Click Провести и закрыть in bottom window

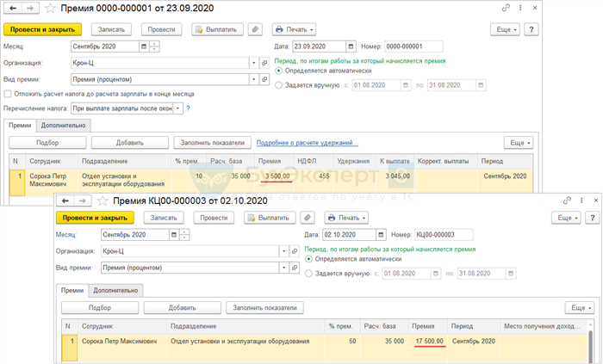pos(95,218)
